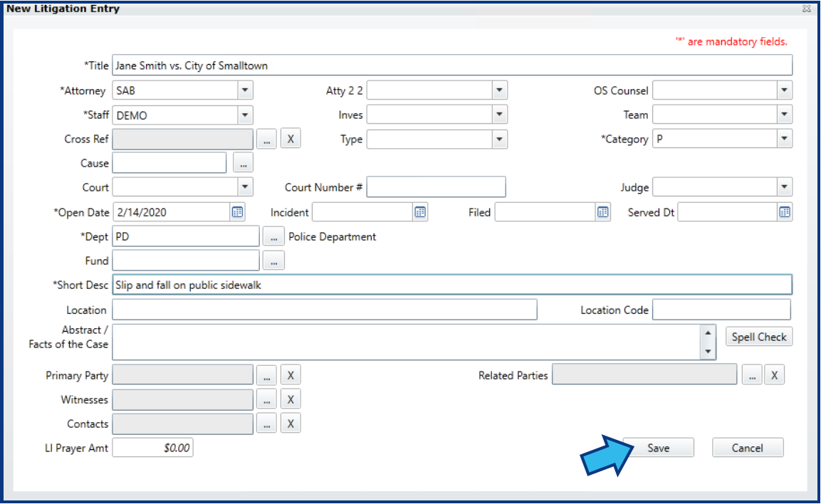
Task: Clear the Cross Ref field
Action: 291,140
